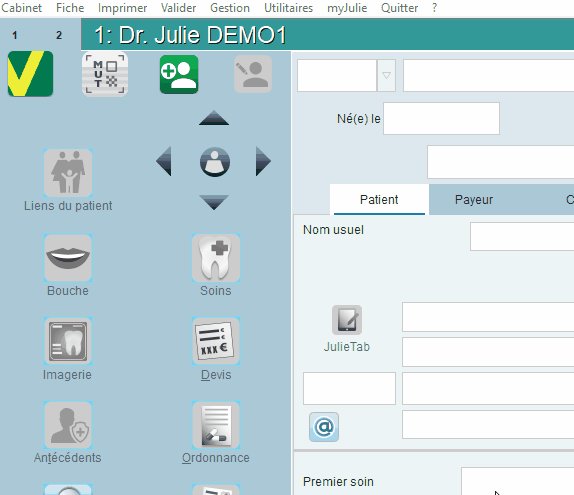574x495 pixels.
Task: Open the Utilitaires menu
Action: point(288,8)
